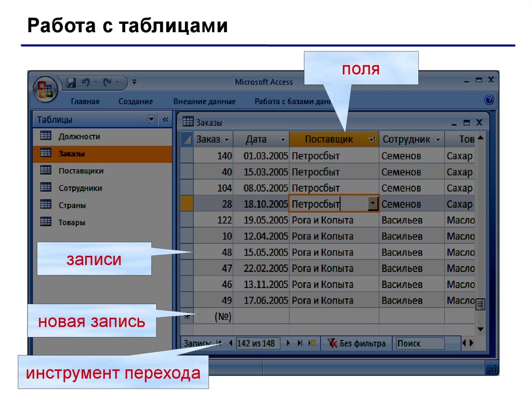This screenshot has width=532, height=398.
Task: Click date cell 17.06.2005
Action: 261,300
